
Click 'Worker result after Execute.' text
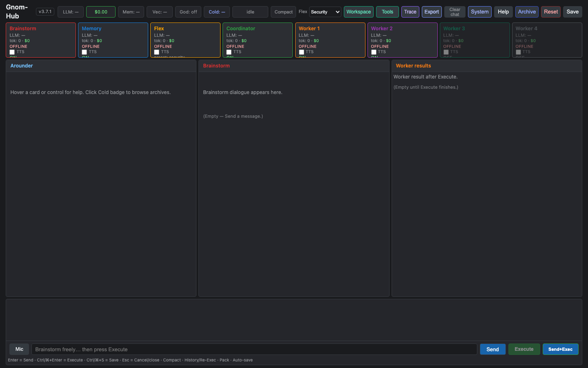[425, 77]
